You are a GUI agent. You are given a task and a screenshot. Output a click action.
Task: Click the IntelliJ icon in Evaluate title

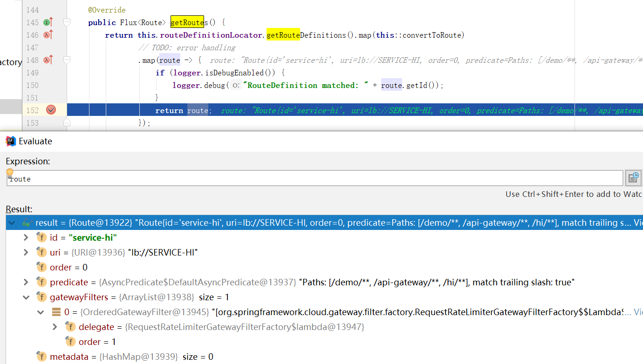pyautogui.click(x=11, y=141)
